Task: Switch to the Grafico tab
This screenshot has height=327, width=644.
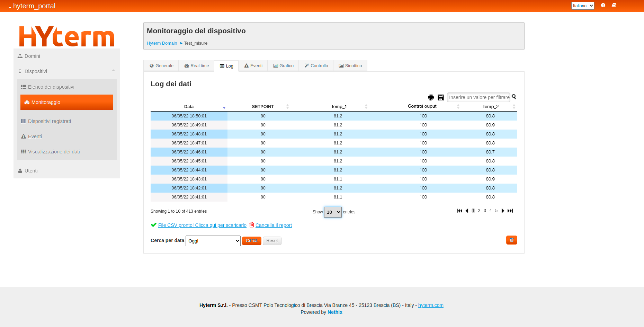Action: tap(283, 66)
